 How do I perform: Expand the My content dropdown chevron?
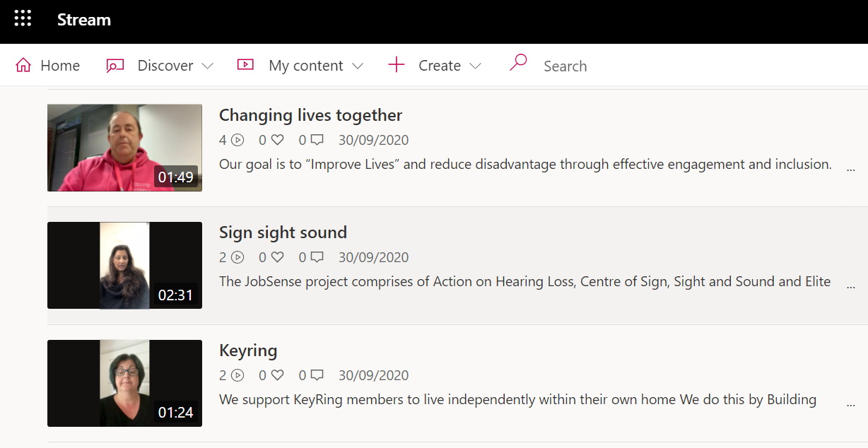tap(358, 66)
